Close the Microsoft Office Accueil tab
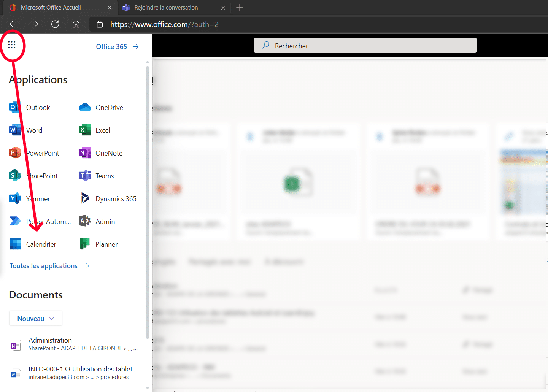548x392 pixels. (110, 8)
